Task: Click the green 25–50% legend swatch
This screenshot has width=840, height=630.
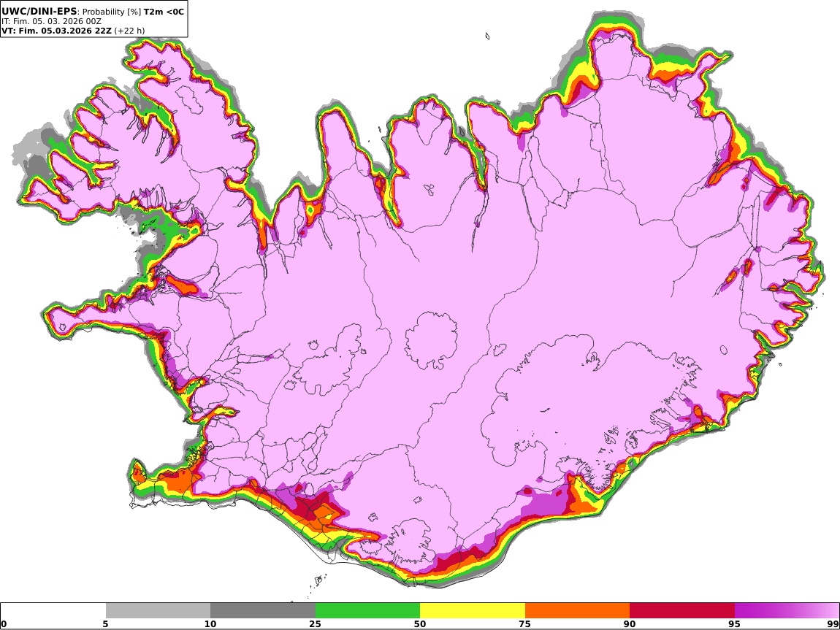Action: pos(367,611)
